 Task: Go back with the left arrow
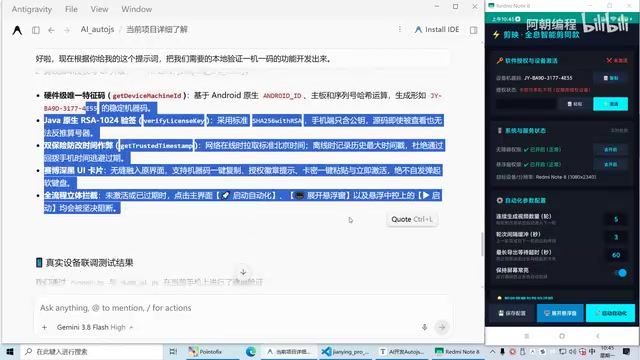pyautogui.click(x=51, y=30)
